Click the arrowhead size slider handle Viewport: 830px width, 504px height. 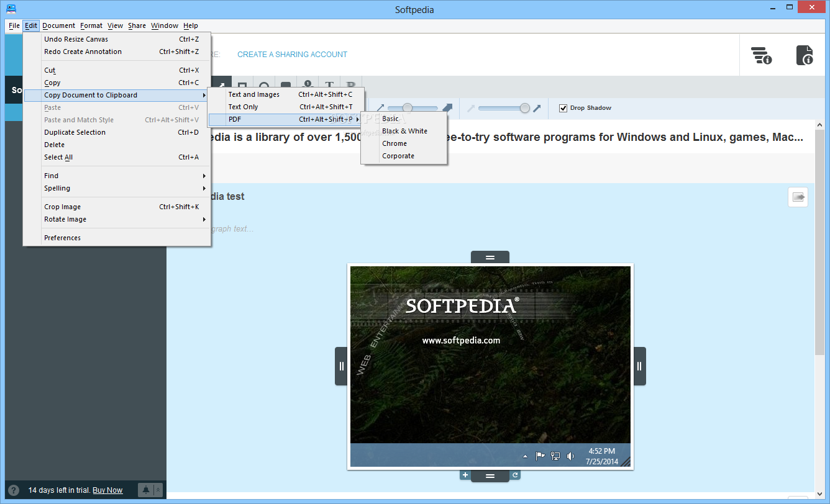tap(525, 108)
